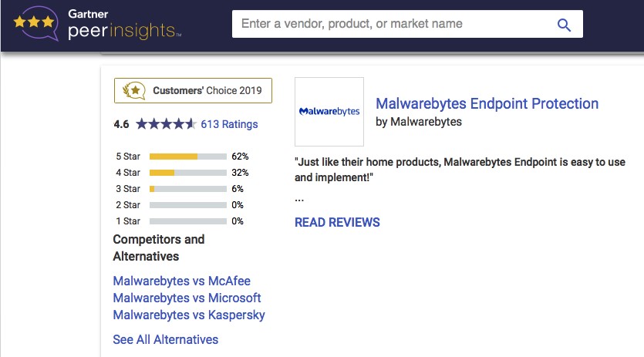
Task: Click the Customers' Choice badge laurel icon
Action: [x=134, y=90]
